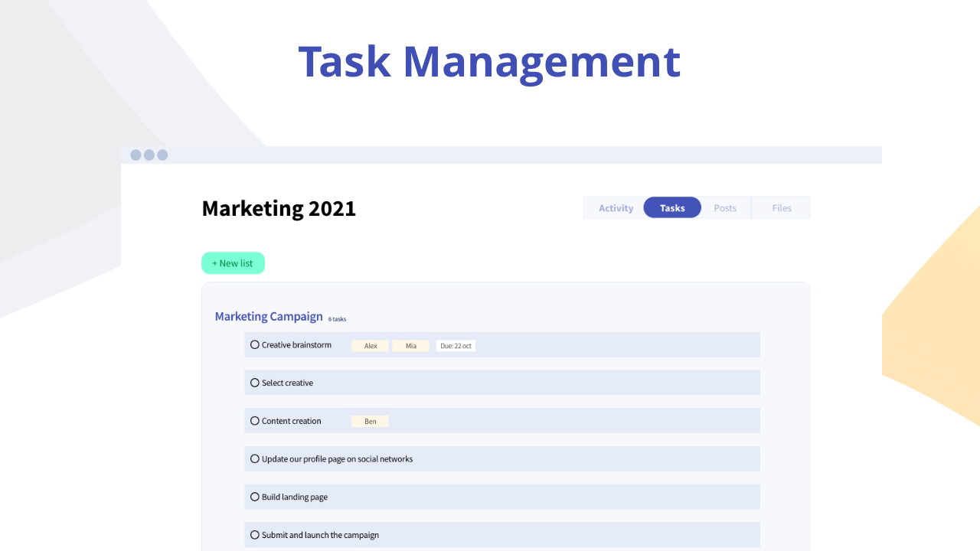The height and width of the screenshot is (551, 980).
Task: Open the Build landing page task title
Action: pyautogui.click(x=295, y=497)
